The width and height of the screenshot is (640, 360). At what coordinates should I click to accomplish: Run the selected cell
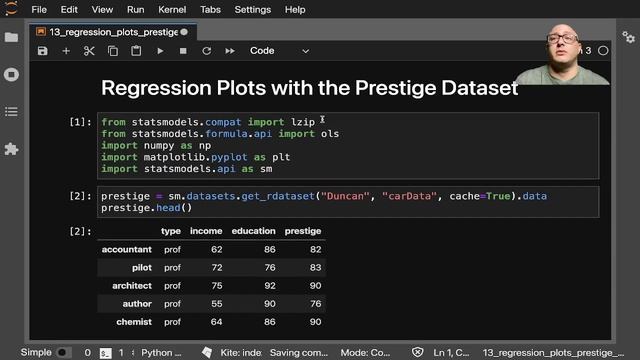160,51
